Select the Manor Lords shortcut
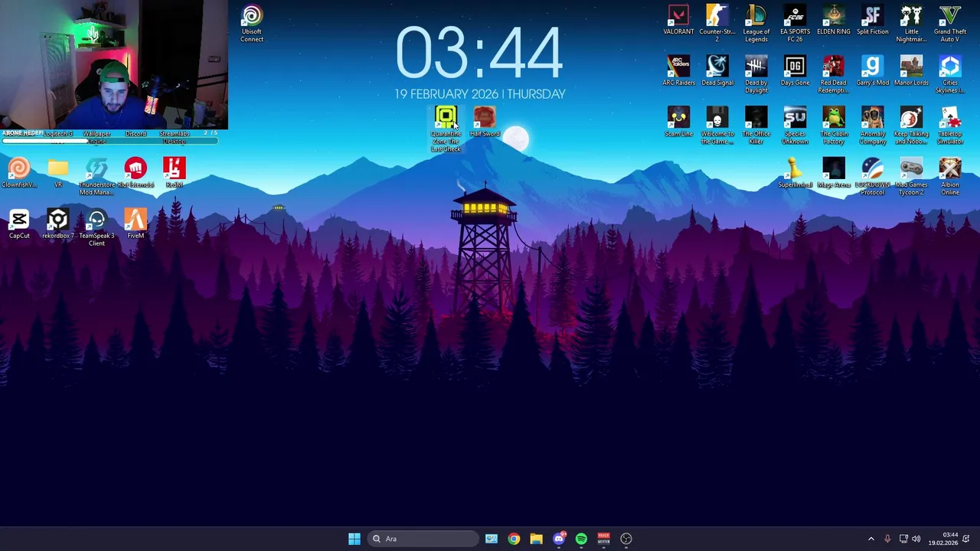 pyautogui.click(x=911, y=71)
